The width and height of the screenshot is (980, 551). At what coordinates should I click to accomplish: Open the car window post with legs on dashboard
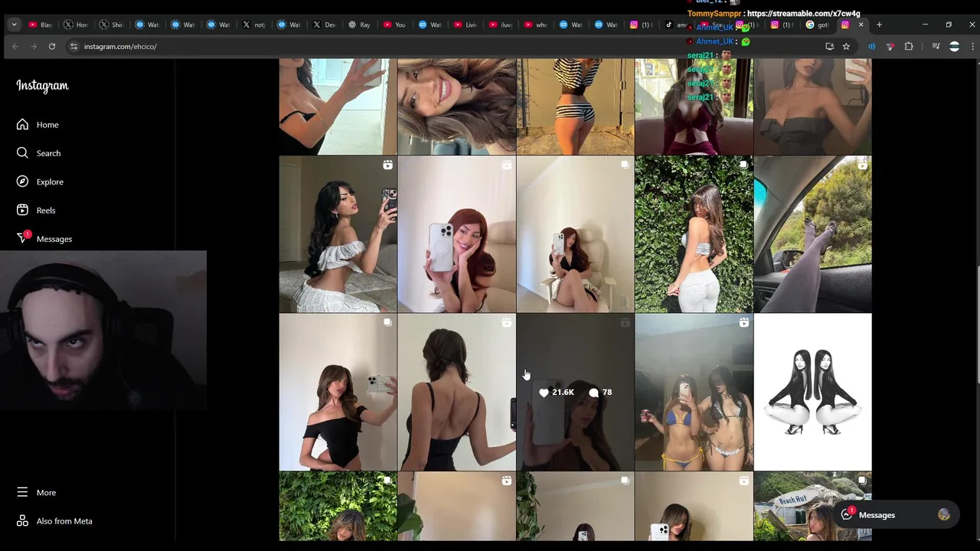812,234
